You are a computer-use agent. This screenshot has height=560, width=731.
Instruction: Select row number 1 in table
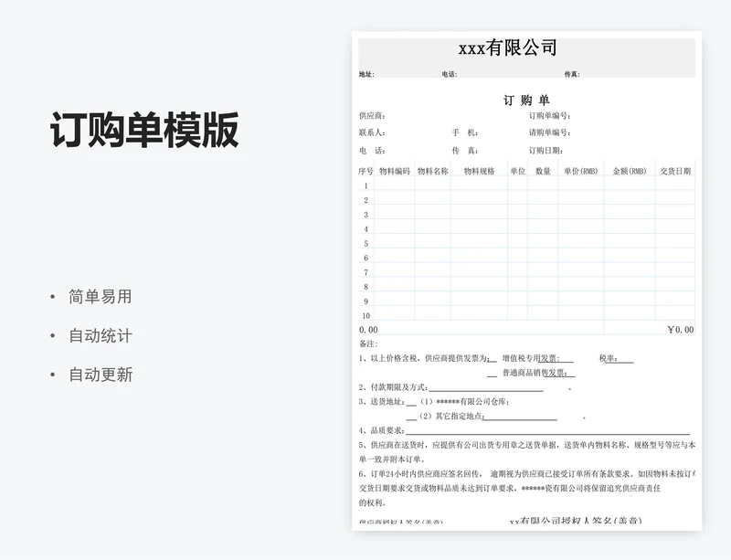(x=366, y=186)
